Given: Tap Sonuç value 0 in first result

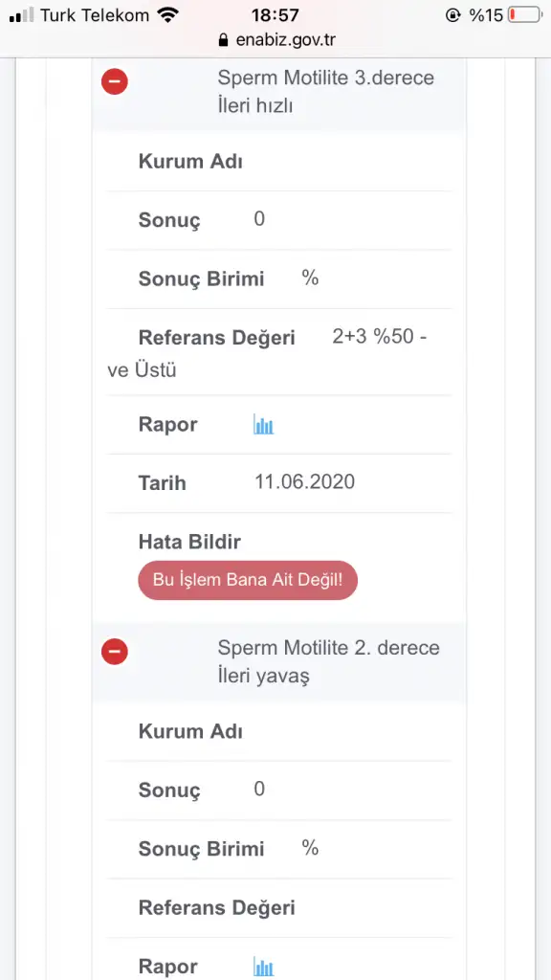Looking at the screenshot, I should [259, 219].
